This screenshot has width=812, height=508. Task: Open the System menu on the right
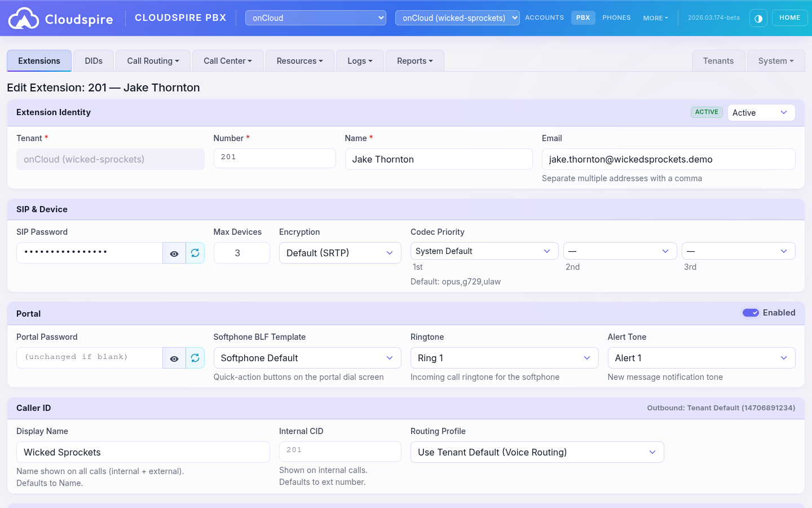(x=775, y=60)
